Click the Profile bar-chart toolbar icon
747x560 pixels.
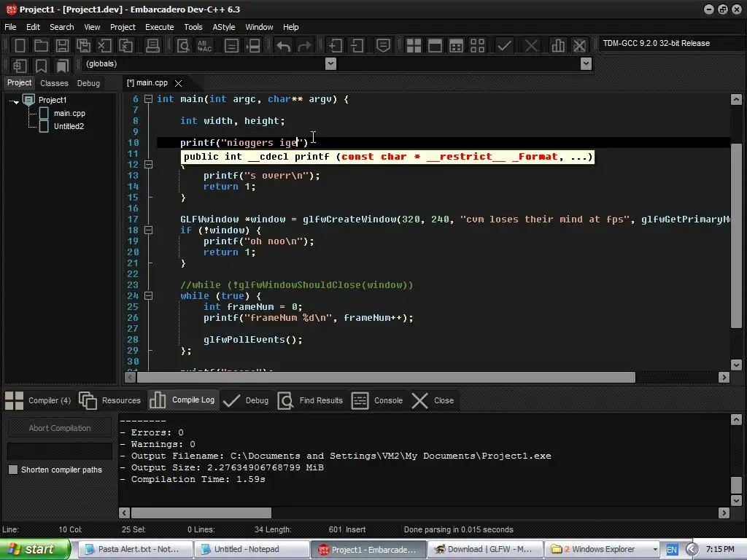(x=558, y=46)
